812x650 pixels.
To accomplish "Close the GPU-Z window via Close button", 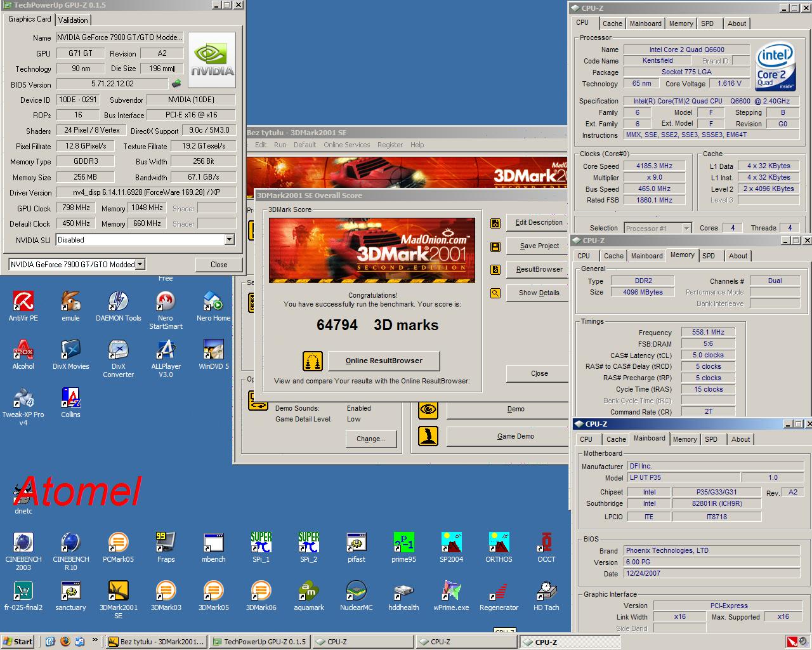I will (x=219, y=265).
